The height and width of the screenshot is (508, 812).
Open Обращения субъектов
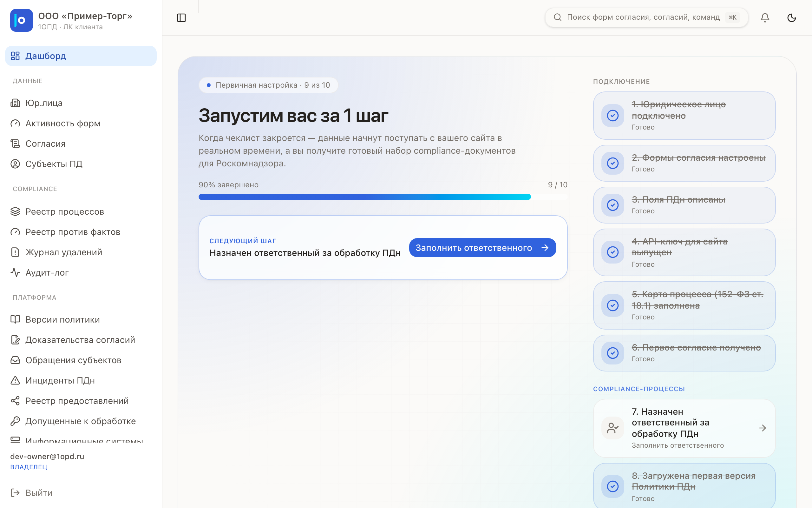(81, 360)
